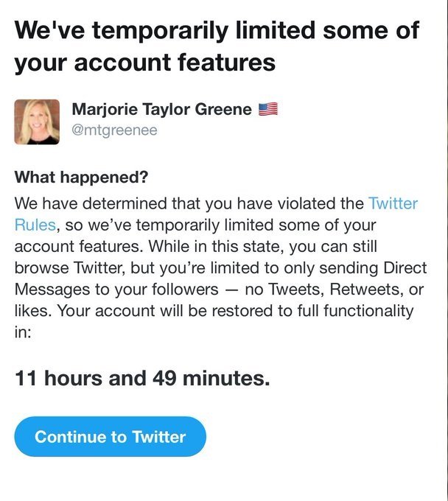Click "your account features" in the page title
Viewport: 448px width, 501px height.
point(144,63)
